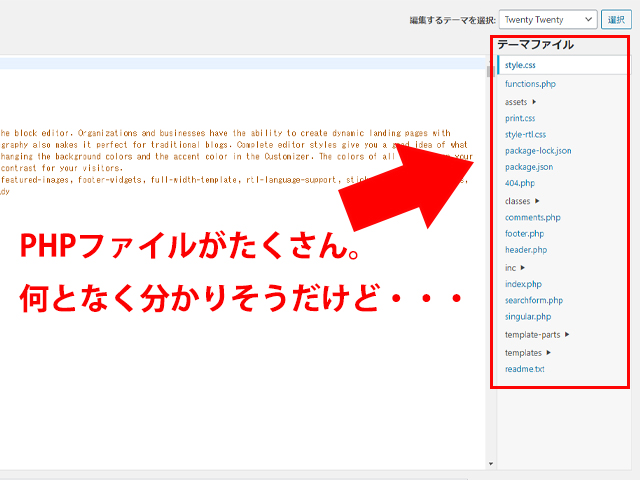Open package.json file
The width and height of the screenshot is (640, 480).
[529, 167]
